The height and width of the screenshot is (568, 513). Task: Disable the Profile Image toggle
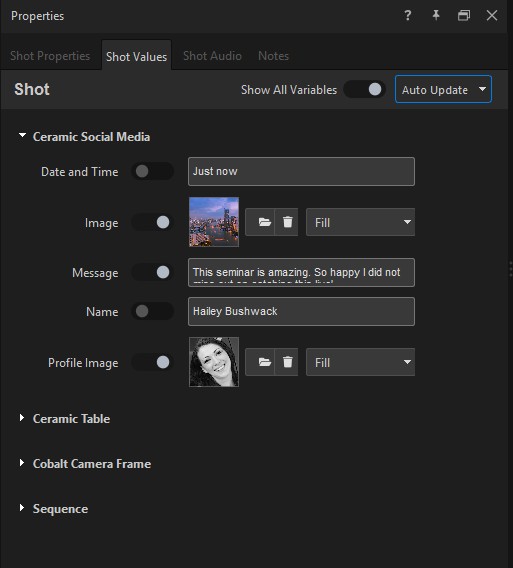coord(153,362)
